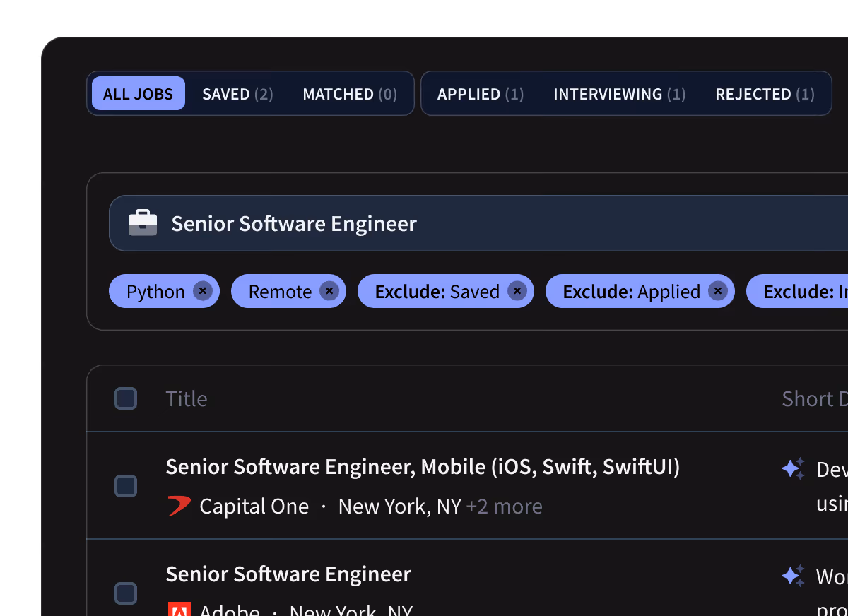Open the Saved jobs tab

237,94
